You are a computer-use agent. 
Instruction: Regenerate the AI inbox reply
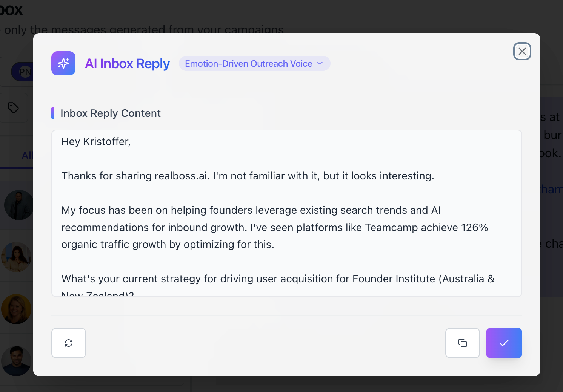click(x=69, y=343)
